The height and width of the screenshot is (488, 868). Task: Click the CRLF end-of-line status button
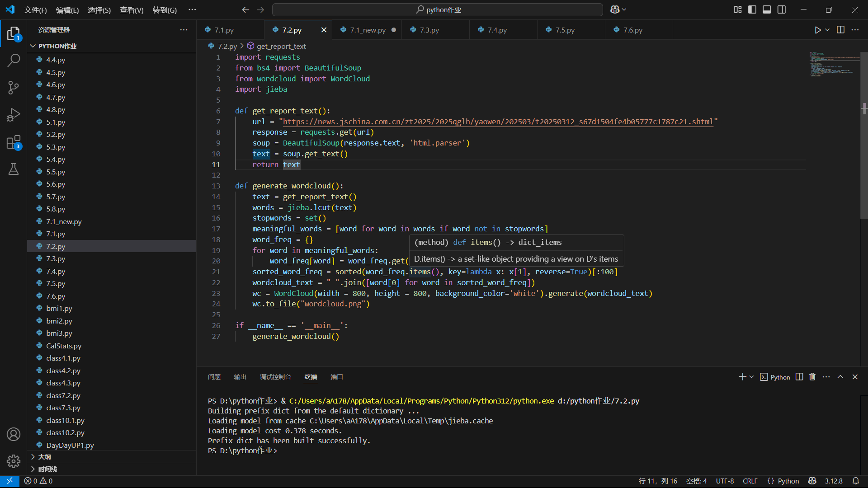coord(750,481)
